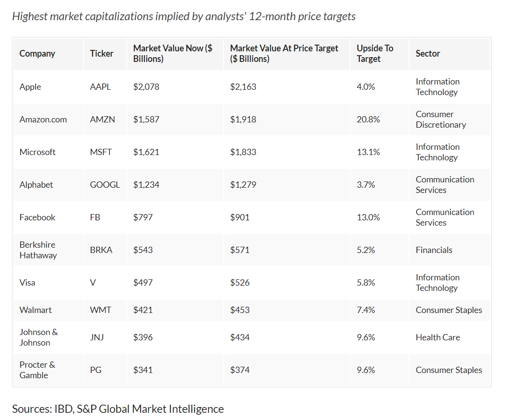Select the Berkshire Hathaway company cell
Image resolution: width=510 pixels, height=420 pixels.
point(38,250)
